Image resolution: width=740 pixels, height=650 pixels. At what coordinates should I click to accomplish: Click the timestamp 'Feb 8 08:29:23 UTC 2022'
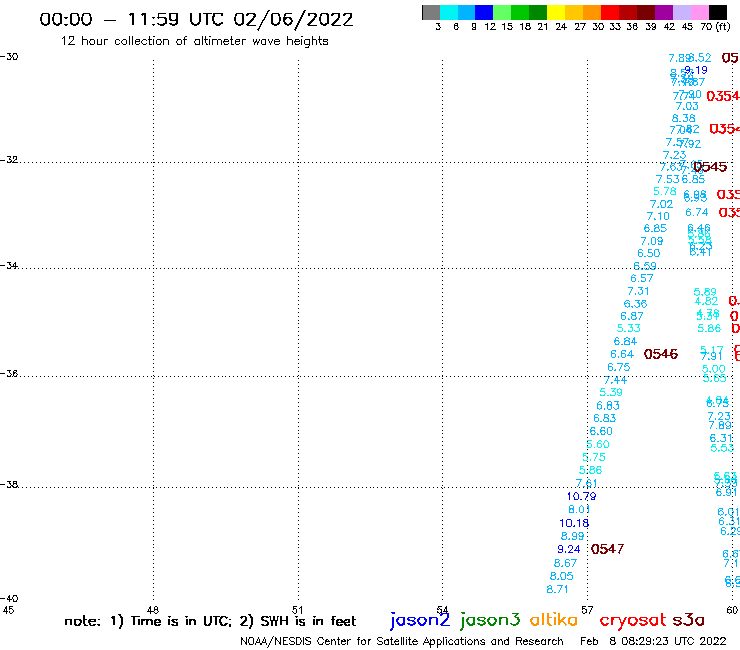pos(653,641)
